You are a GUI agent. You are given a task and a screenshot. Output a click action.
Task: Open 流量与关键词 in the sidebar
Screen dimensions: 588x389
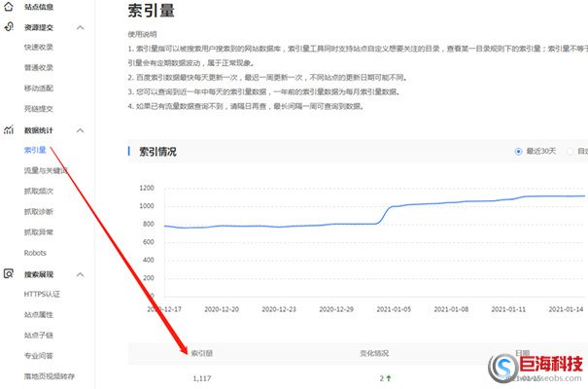[46, 170]
